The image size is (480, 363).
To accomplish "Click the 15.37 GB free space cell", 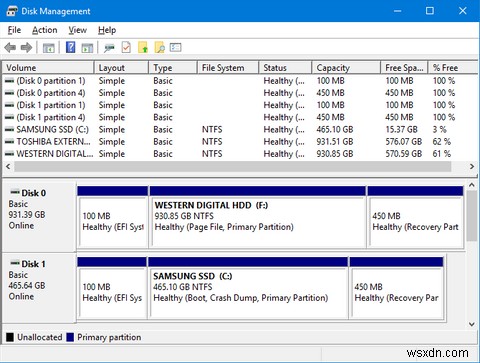I will [401, 129].
